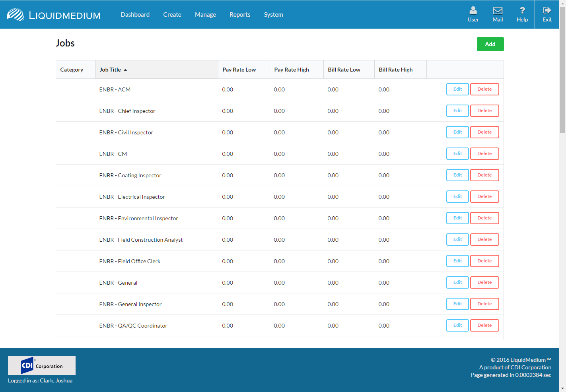Open the User account icon
The image size is (566, 392).
click(473, 11)
